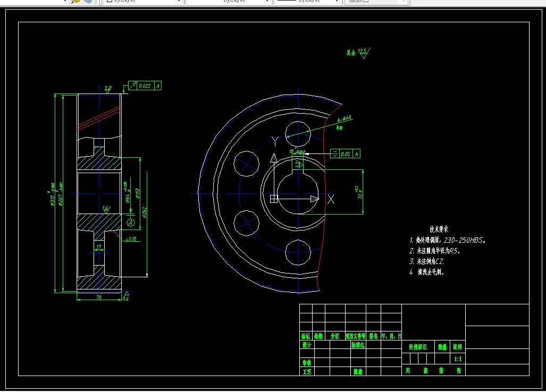546x392 pixels.
Task: Select the 重量 title block label
Action: (442, 347)
